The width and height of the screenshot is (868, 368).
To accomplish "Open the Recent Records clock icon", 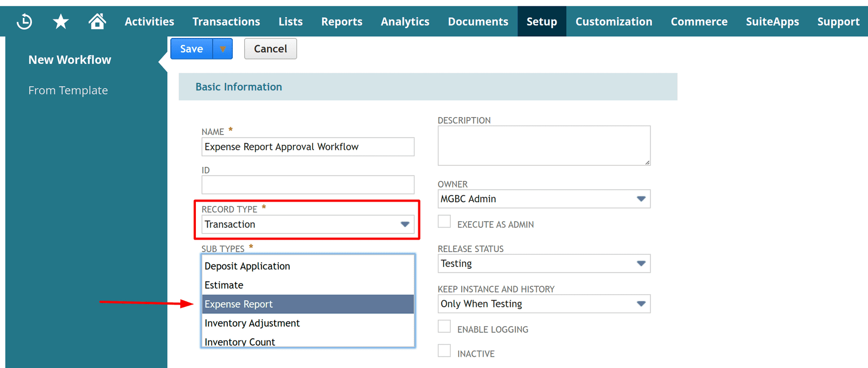I will coord(24,22).
